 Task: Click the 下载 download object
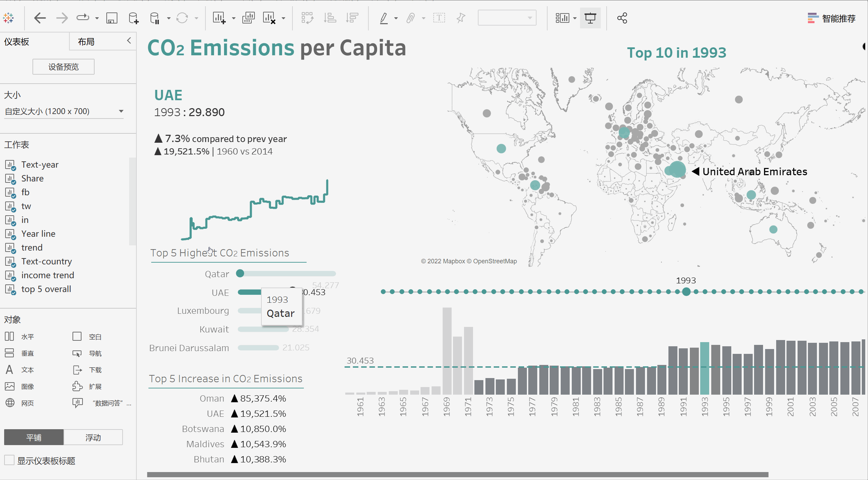tap(87, 370)
